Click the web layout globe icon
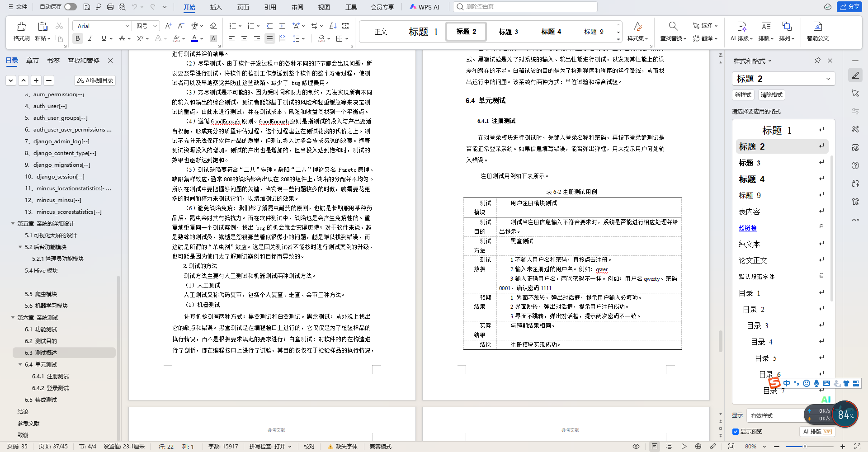Viewport: 868px width, 452px height. click(x=698, y=447)
